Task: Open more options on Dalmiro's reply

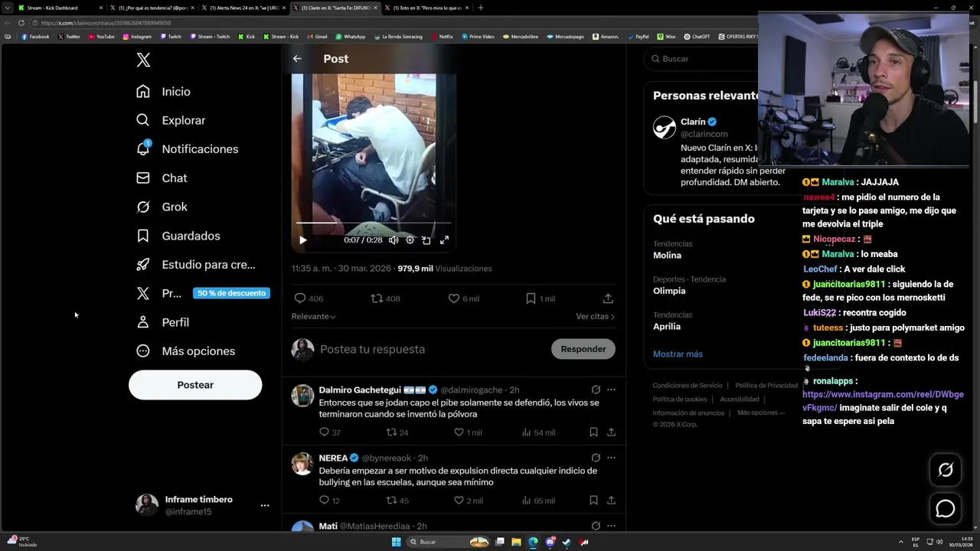Action: click(611, 390)
